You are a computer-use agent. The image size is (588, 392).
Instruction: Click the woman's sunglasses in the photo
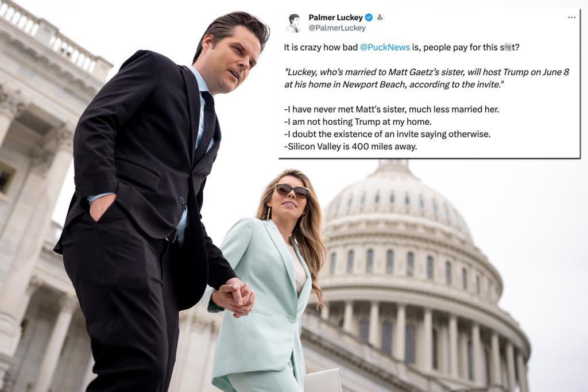pyautogui.click(x=292, y=191)
